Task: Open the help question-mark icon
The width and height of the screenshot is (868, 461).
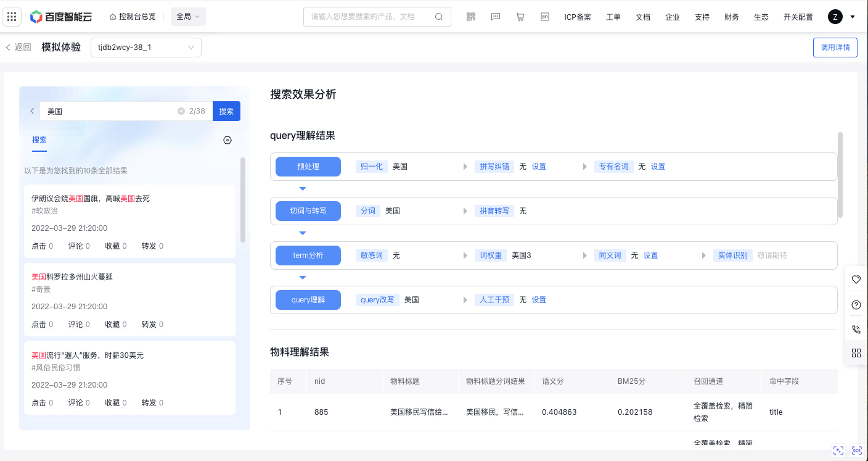Action: pyautogui.click(x=856, y=305)
